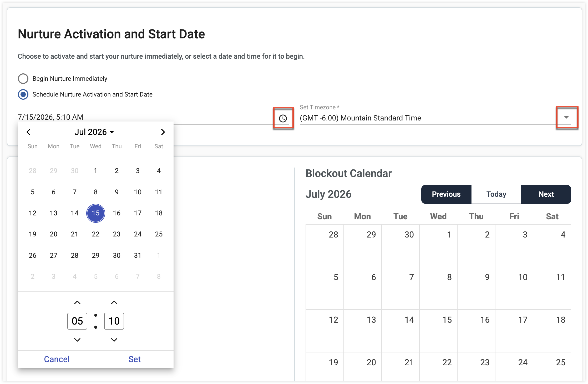Pick July 31 in the date picker

click(x=138, y=256)
